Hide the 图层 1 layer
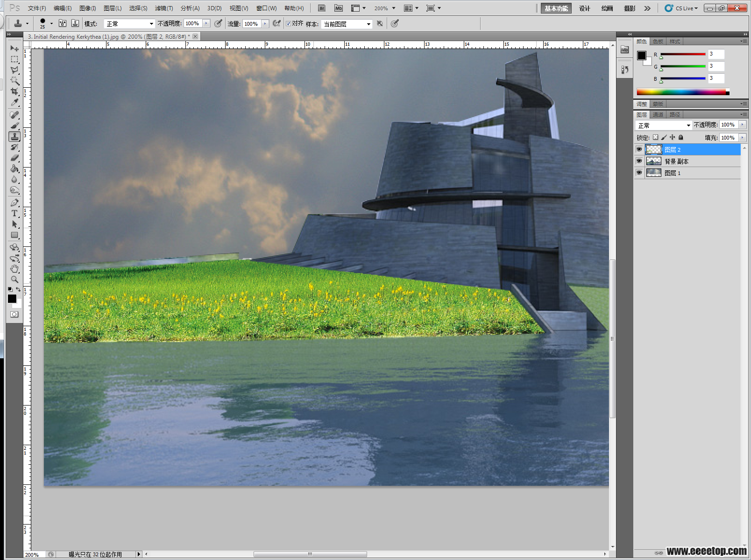This screenshot has height=560, width=751. pos(639,173)
